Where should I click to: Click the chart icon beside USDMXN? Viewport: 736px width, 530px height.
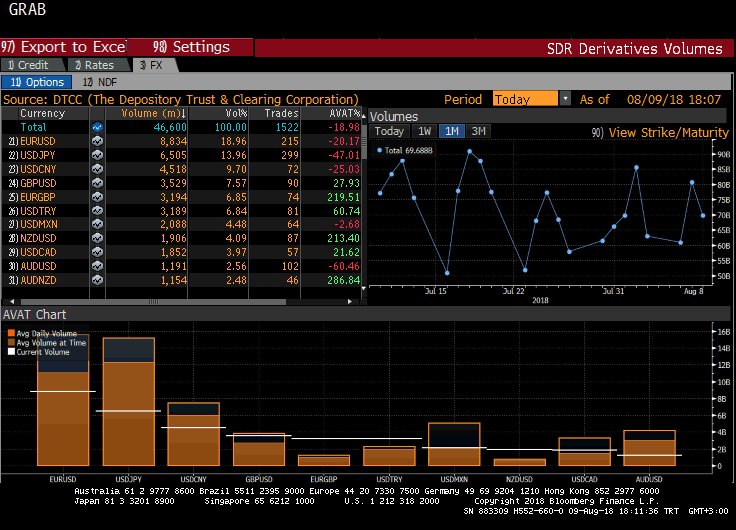click(97, 224)
